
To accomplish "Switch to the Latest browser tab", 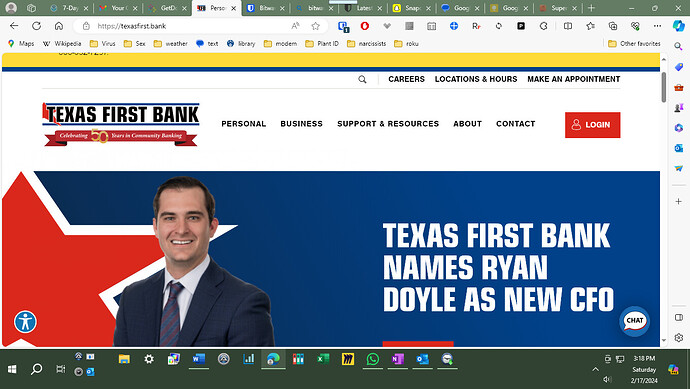I will tap(363, 8).
